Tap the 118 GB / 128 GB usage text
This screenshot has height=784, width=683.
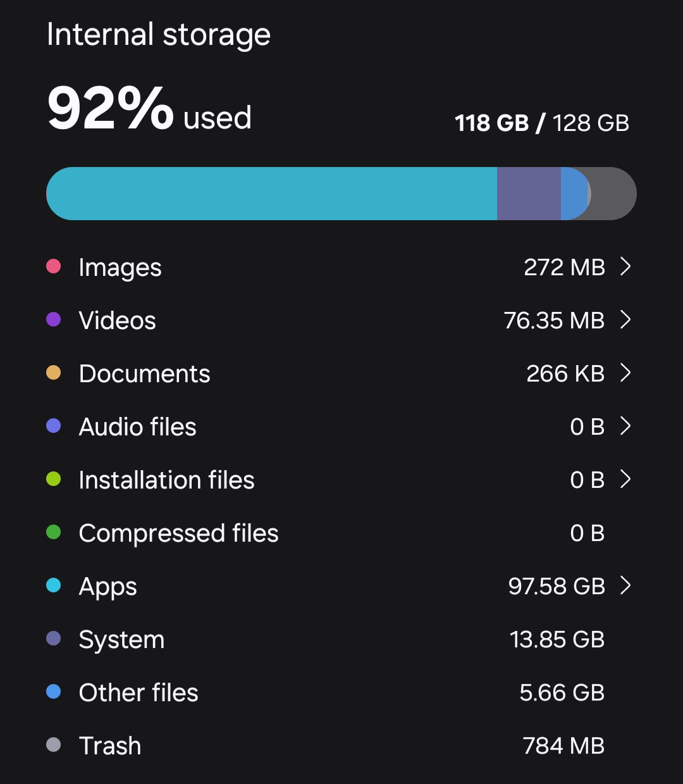(x=541, y=123)
